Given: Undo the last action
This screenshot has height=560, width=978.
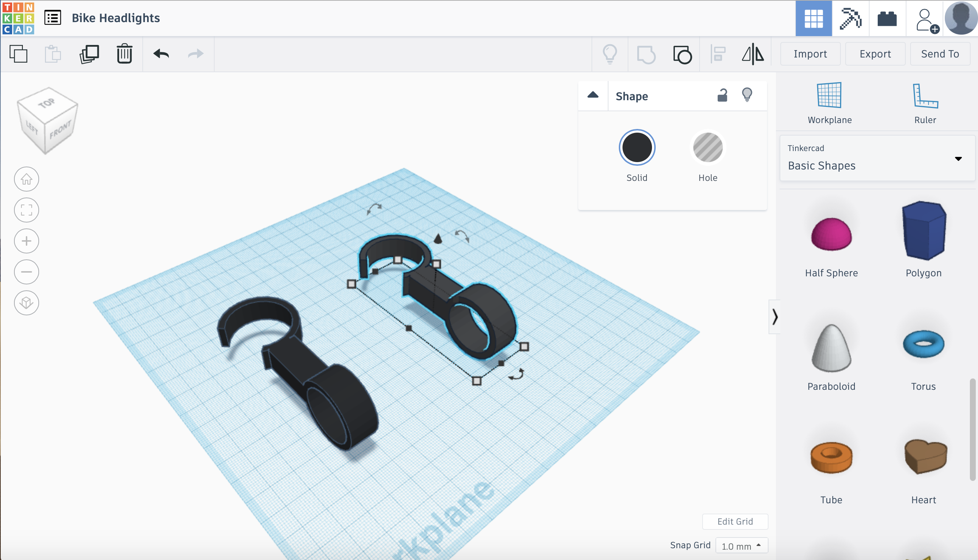Looking at the screenshot, I should (161, 54).
